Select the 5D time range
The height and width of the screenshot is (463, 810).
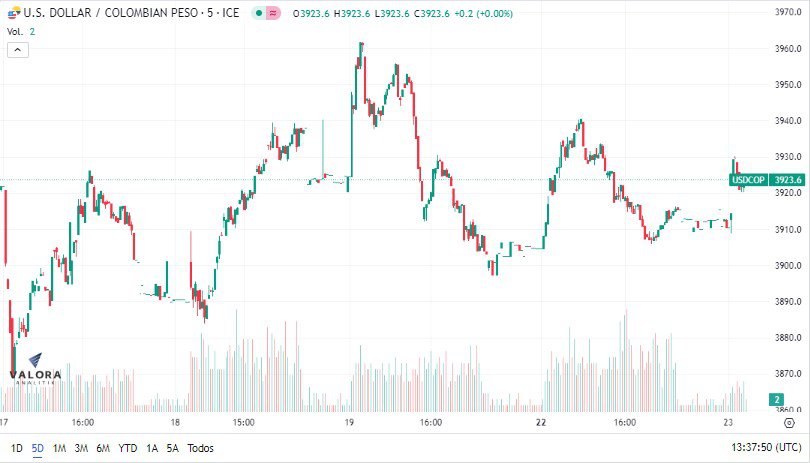tap(38, 448)
